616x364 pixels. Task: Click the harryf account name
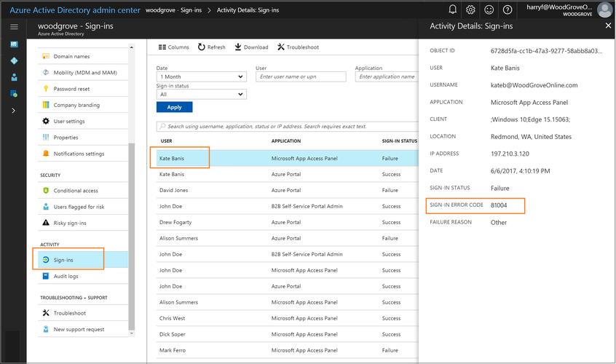[559, 7]
